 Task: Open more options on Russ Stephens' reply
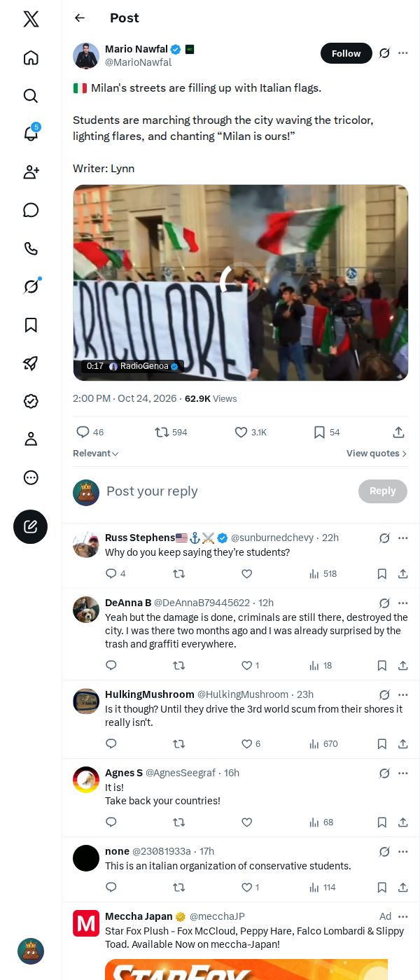pyautogui.click(x=403, y=538)
